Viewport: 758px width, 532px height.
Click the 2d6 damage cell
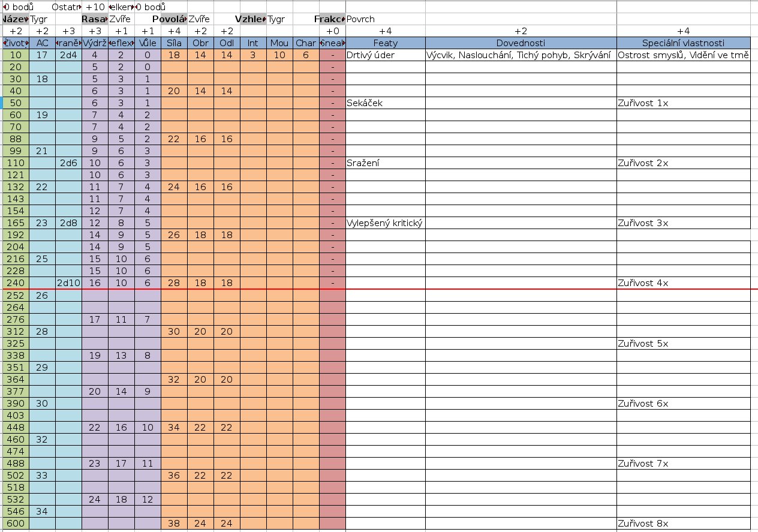68,163
